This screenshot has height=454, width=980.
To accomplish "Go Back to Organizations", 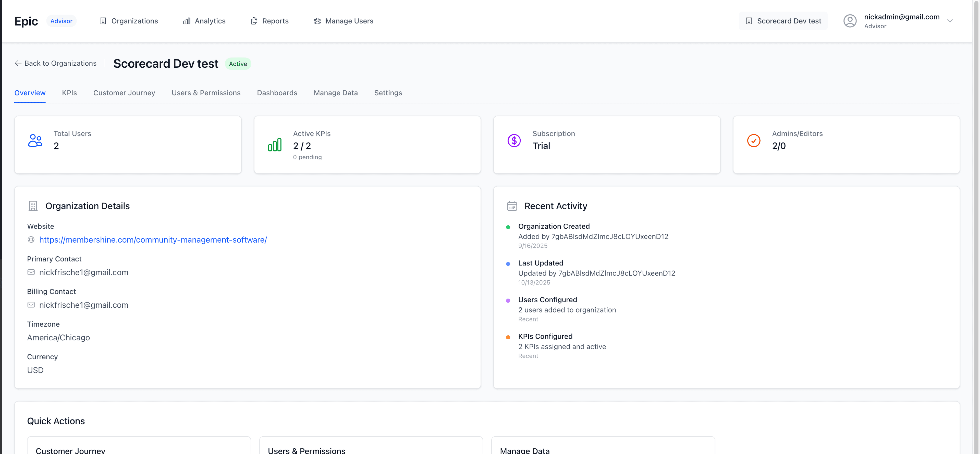I will [x=55, y=63].
